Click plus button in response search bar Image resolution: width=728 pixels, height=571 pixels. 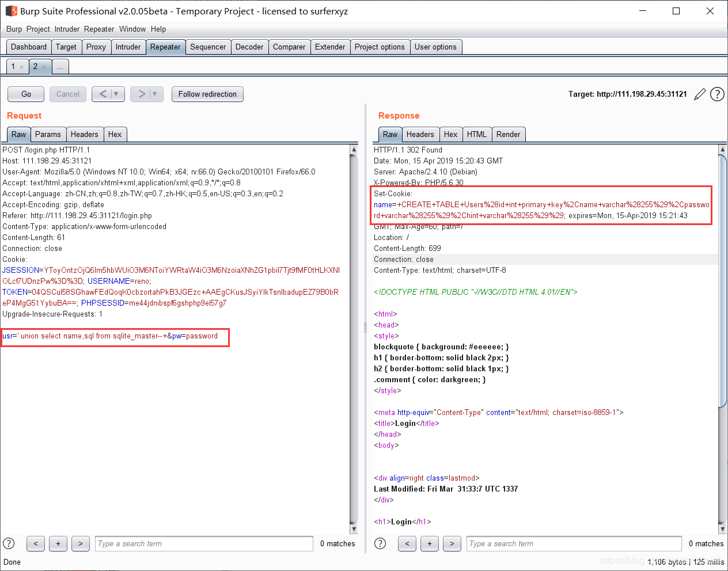[430, 543]
